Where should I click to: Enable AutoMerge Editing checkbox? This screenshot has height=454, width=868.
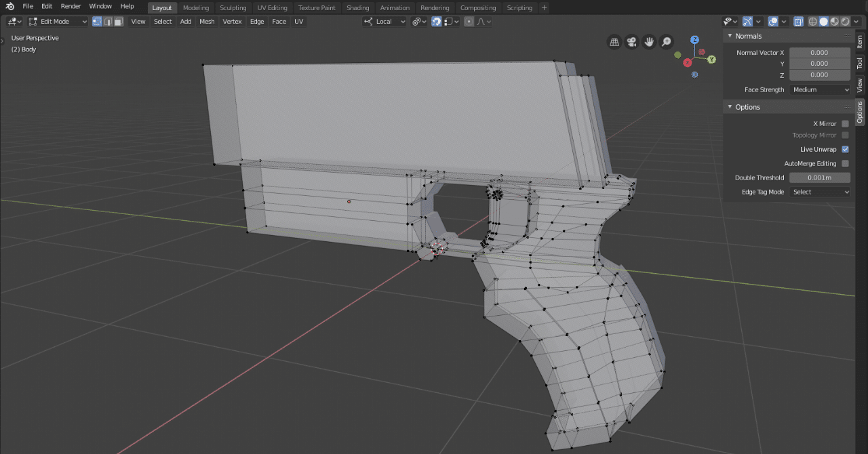(845, 163)
